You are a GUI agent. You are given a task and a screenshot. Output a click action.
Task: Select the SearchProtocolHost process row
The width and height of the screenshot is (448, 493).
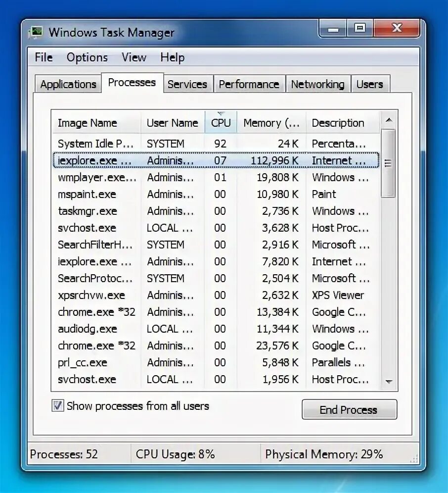pyautogui.click(x=216, y=278)
